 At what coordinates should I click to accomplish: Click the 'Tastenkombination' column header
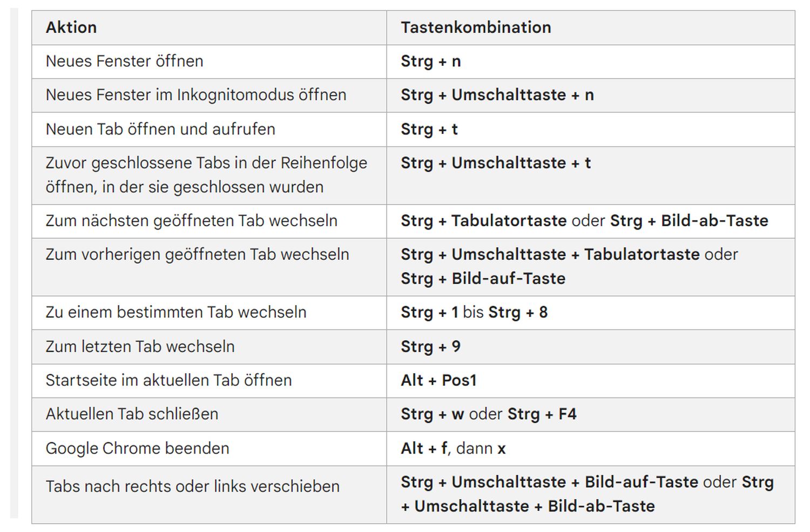coord(476,28)
